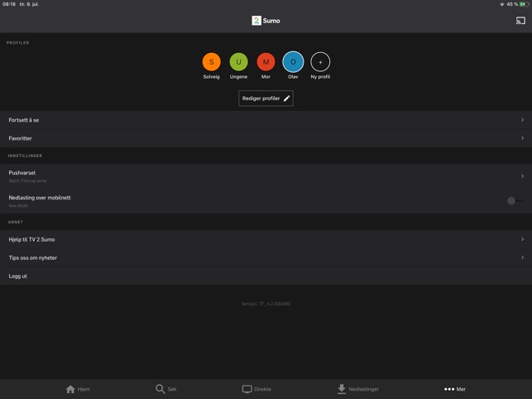Select the Mor profile avatar
This screenshot has height=399, width=532.
tap(266, 62)
